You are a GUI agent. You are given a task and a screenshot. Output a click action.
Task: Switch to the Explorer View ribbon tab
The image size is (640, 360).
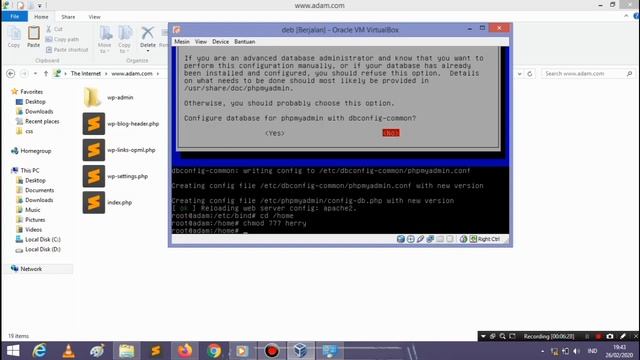[94, 17]
